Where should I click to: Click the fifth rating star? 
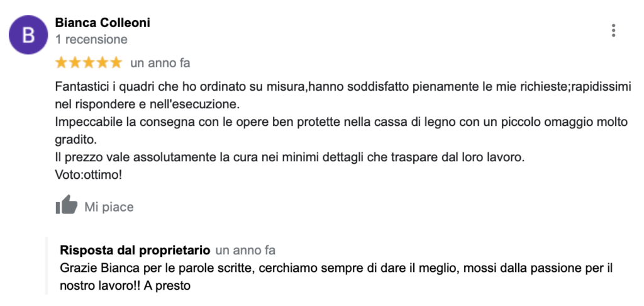tap(116, 63)
